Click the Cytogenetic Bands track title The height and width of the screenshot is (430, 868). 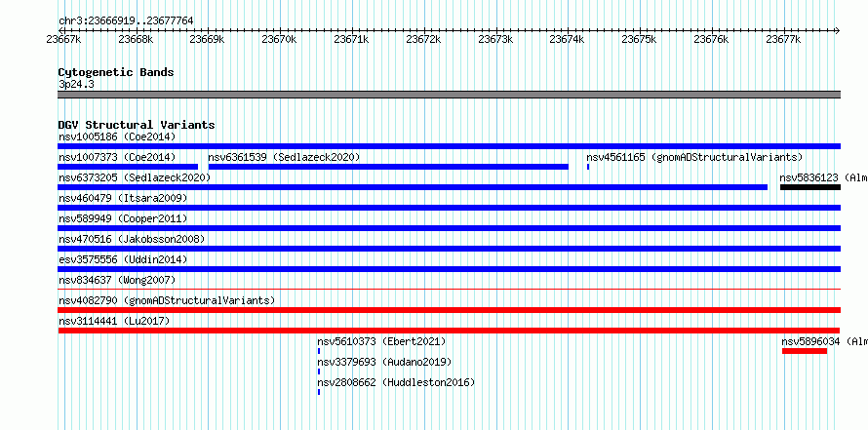116,72
